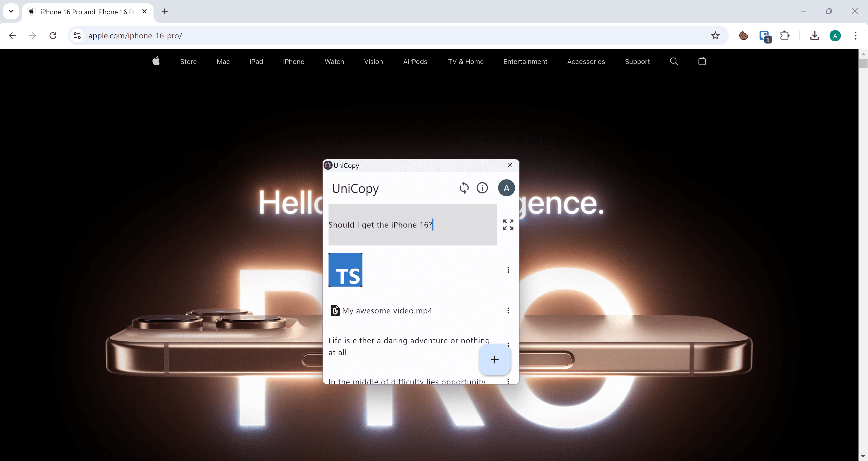Open the cookie extension icon in toolbar

point(743,36)
